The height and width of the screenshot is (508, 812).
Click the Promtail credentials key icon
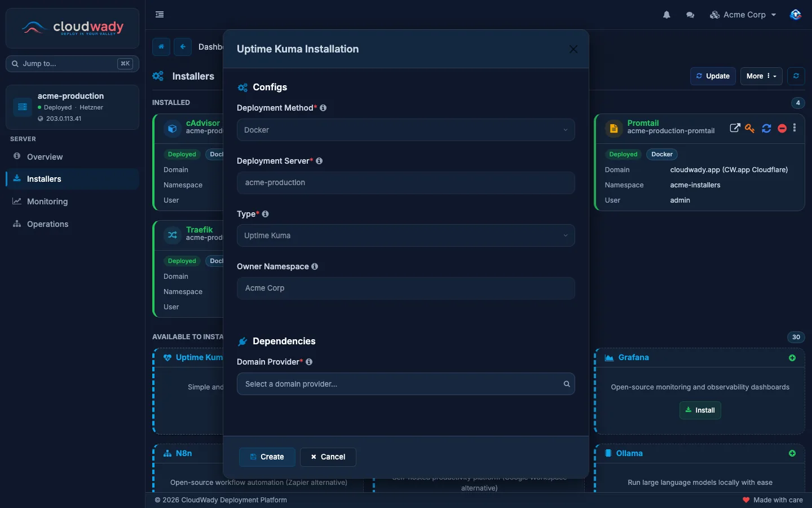pos(750,128)
